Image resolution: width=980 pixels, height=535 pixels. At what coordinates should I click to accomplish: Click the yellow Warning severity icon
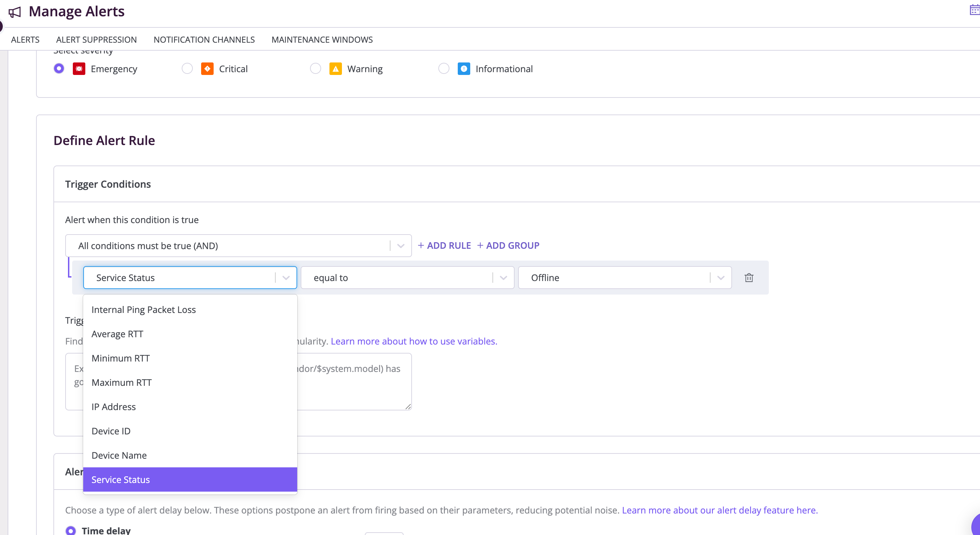[335, 69]
